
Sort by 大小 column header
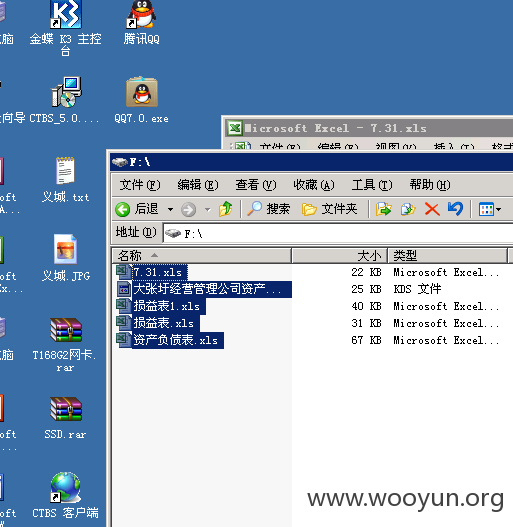[340, 256]
